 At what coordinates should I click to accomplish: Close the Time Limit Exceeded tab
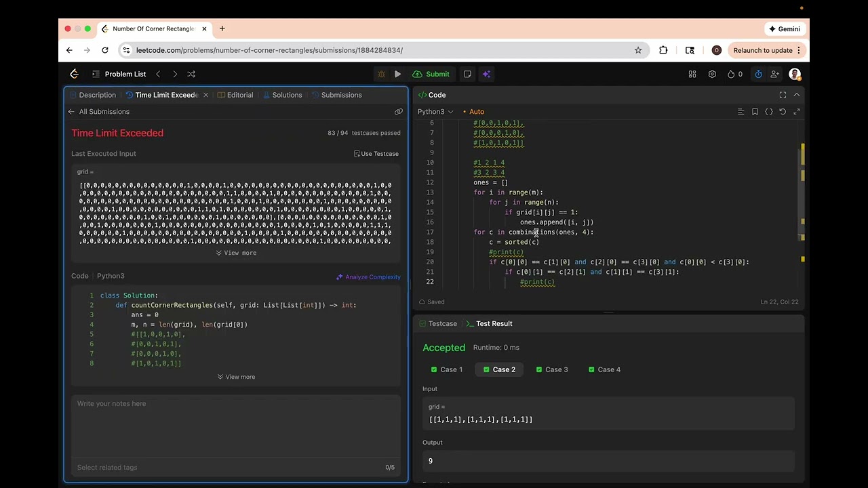pyautogui.click(x=205, y=95)
